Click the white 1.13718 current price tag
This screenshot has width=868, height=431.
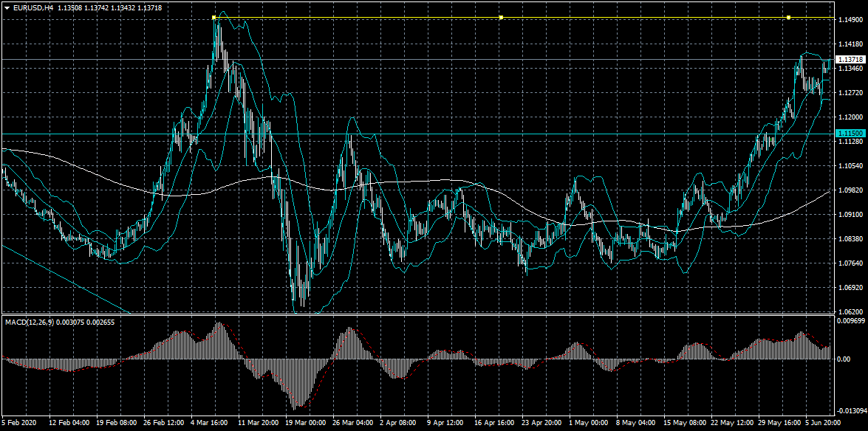[850, 59]
